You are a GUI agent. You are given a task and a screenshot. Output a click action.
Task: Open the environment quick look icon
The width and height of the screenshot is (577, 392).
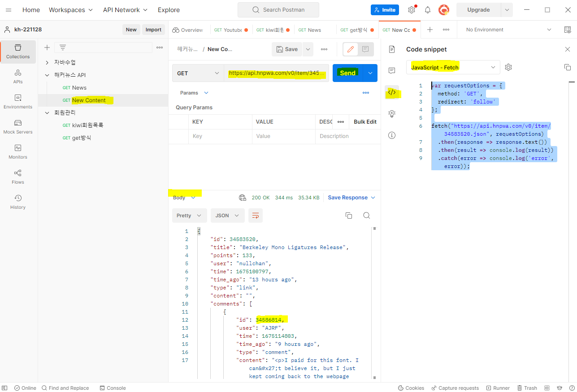[x=567, y=30]
